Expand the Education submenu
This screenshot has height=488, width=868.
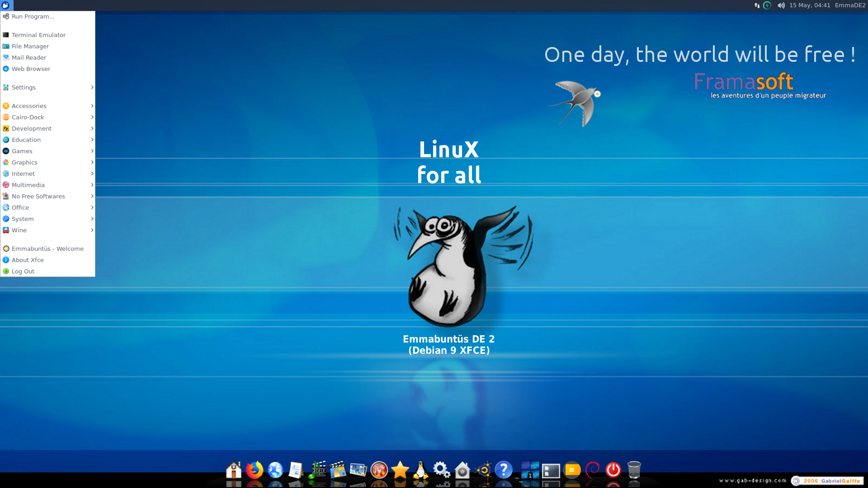47,140
